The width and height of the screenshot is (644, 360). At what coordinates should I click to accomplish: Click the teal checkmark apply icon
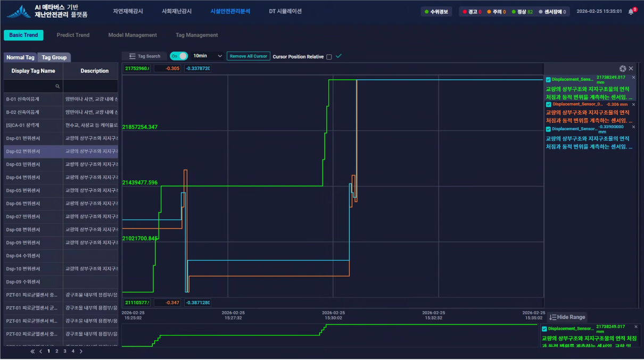pyautogui.click(x=338, y=56)
